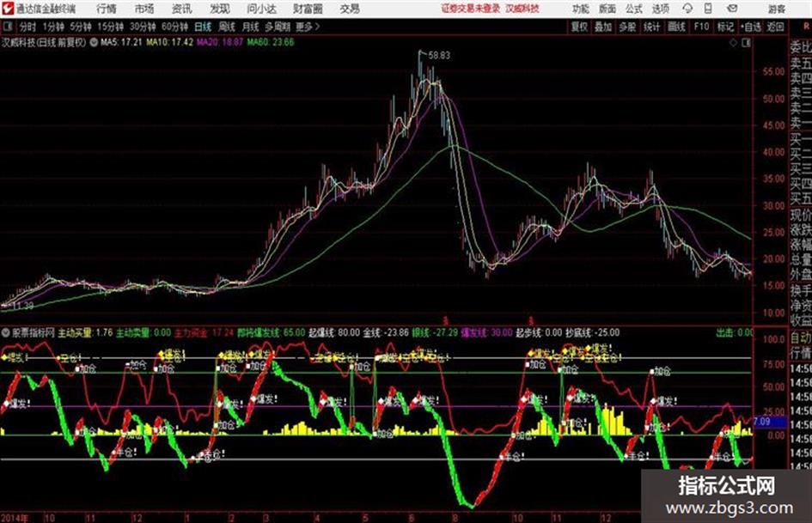
Task: Click the 多股 toolbar button
Action: coord(627,27)
